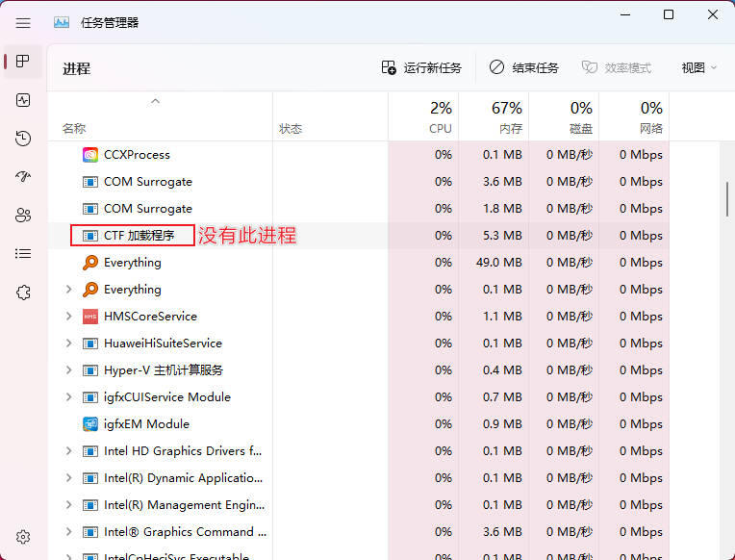
Task: Click the Intel® Graphics Command icon
Action: tap(90, 532)
